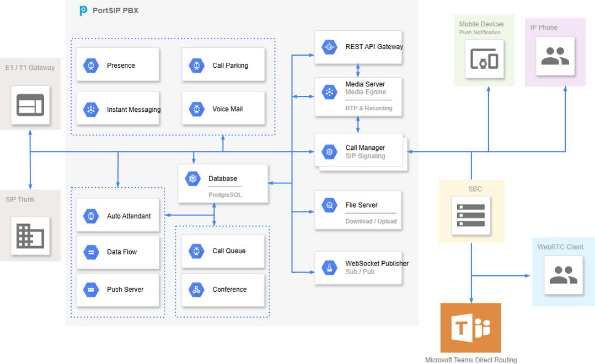595x364 pixels.
Task: Click the Call Parking hexagon icon
Action: coord(196,66)
